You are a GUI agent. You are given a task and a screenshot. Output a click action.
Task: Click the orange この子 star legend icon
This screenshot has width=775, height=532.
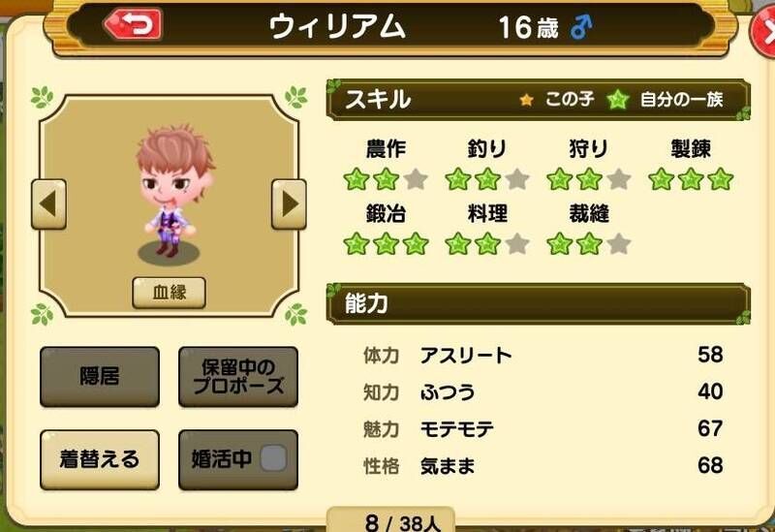[x=526, y=100]
